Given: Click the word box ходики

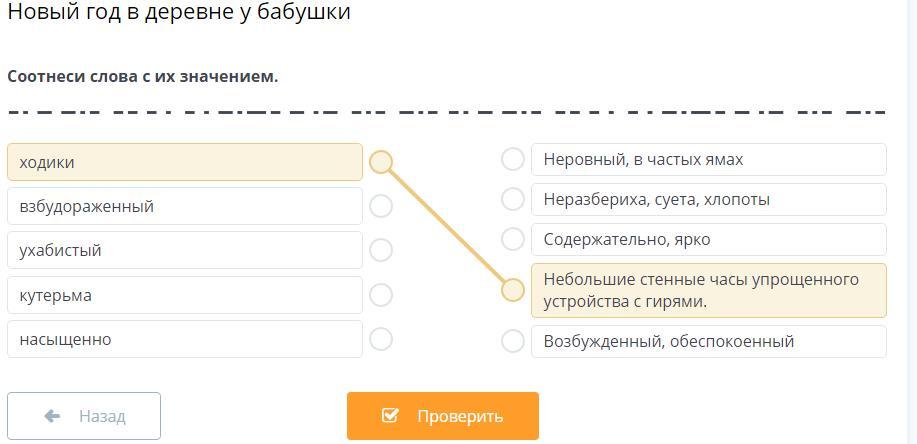Looking at the screenshot, I should [x=184, y=162].
